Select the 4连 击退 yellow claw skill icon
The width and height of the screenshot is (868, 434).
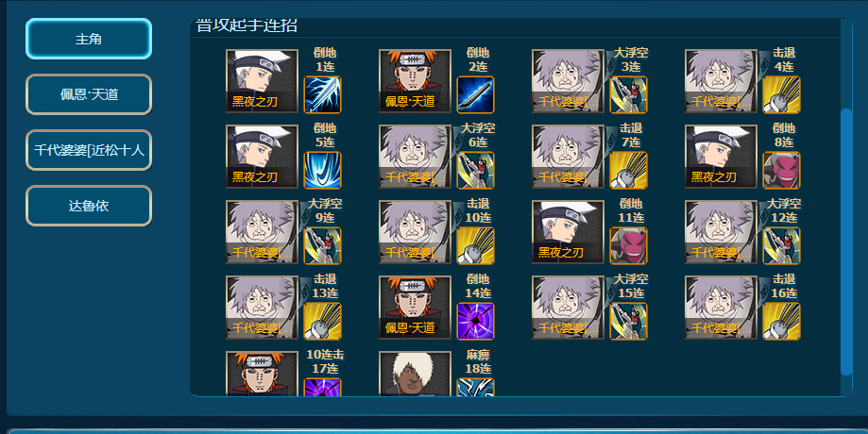point(781,95)
